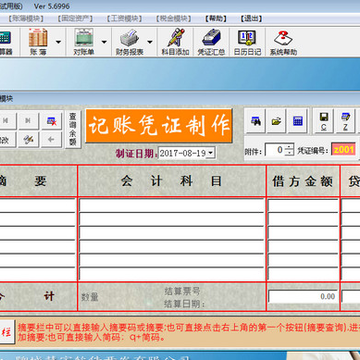Expand the dropdown arrow next to 账簿
The width and height of the screenshot is (360, 360).
[58, 42]
